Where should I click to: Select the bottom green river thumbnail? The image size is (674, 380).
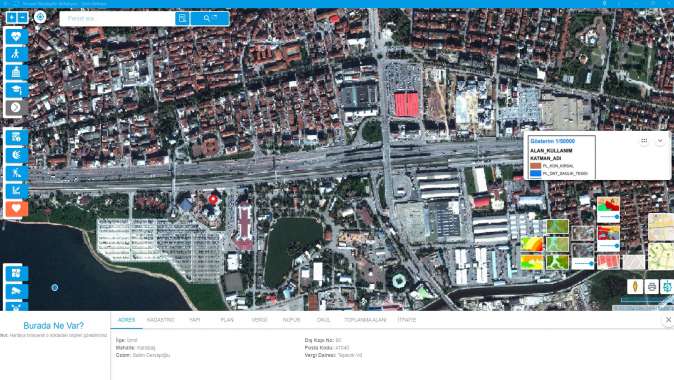coord(557,262)
